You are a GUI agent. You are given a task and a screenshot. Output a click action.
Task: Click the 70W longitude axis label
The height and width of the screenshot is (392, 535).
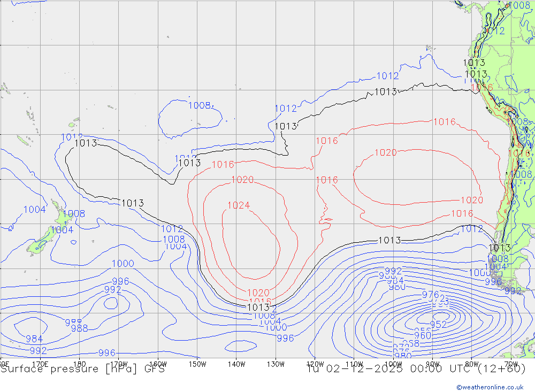click(511, 364)
